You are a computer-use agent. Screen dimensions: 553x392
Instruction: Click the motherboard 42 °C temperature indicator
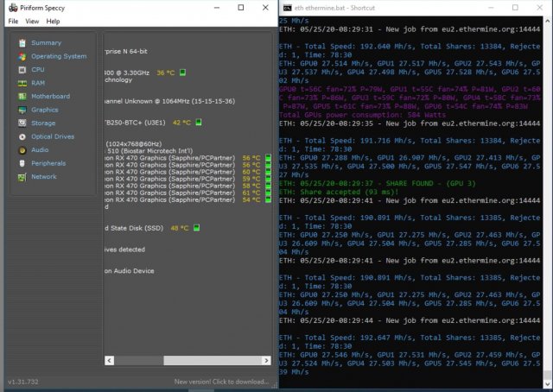tap(200, 123)
